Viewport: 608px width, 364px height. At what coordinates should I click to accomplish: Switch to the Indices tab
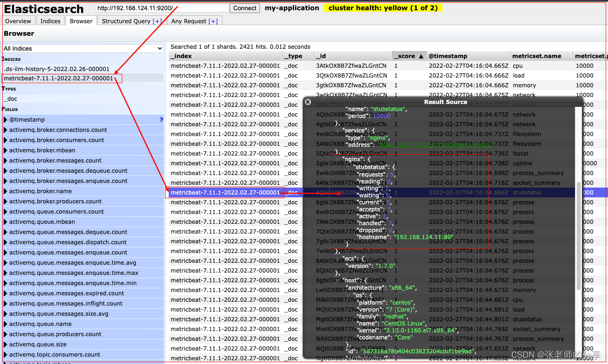[x=50, y=21]
